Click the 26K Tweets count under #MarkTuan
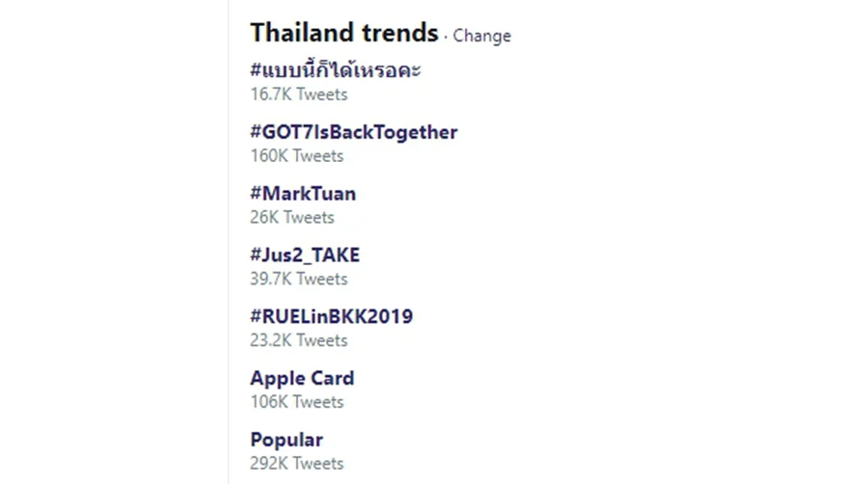The image size is (868, 484). pos(292,217)
